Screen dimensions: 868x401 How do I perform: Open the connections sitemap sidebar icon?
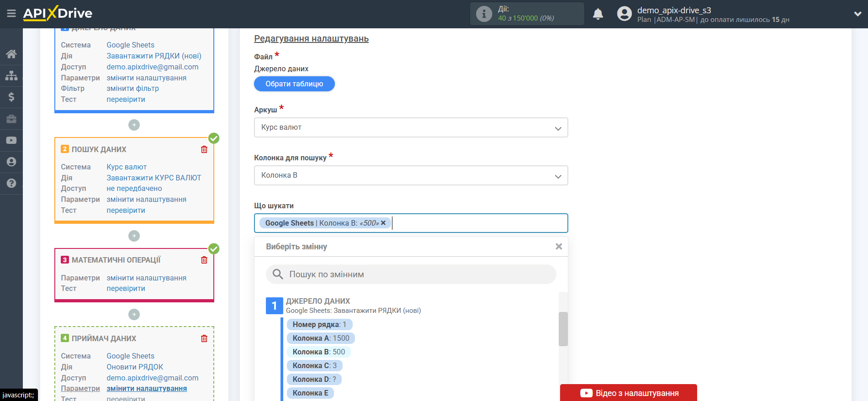coord(11,75)
